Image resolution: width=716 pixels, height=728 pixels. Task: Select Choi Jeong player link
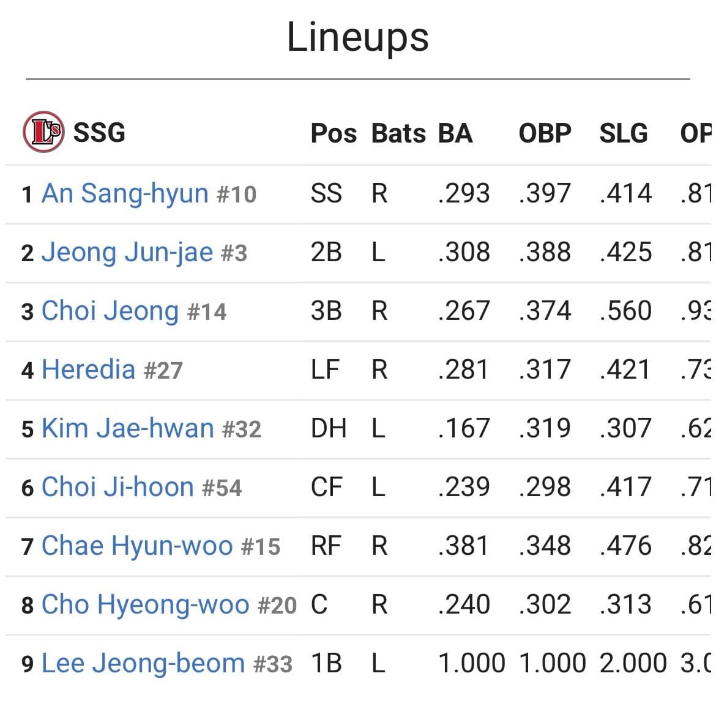click(110, 311)
